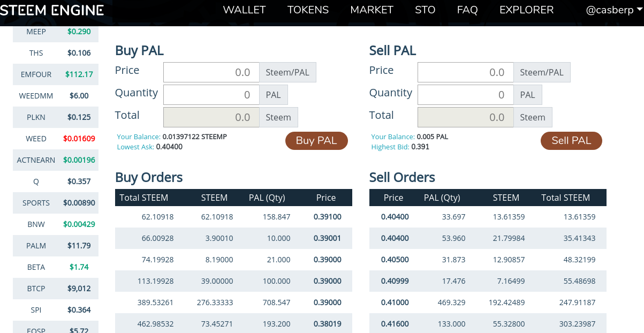Select the ACTNEARN token row
Viewport: 644px width, 333px height.
point(56,160)
